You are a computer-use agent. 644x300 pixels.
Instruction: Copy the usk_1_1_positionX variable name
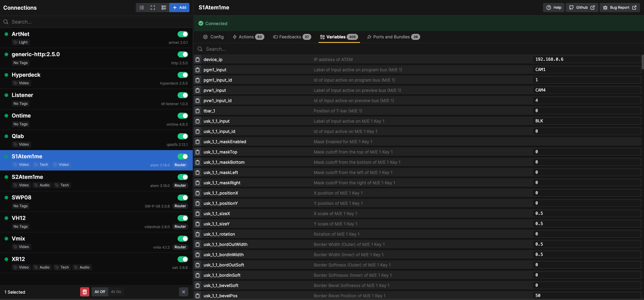pos(198,193)
